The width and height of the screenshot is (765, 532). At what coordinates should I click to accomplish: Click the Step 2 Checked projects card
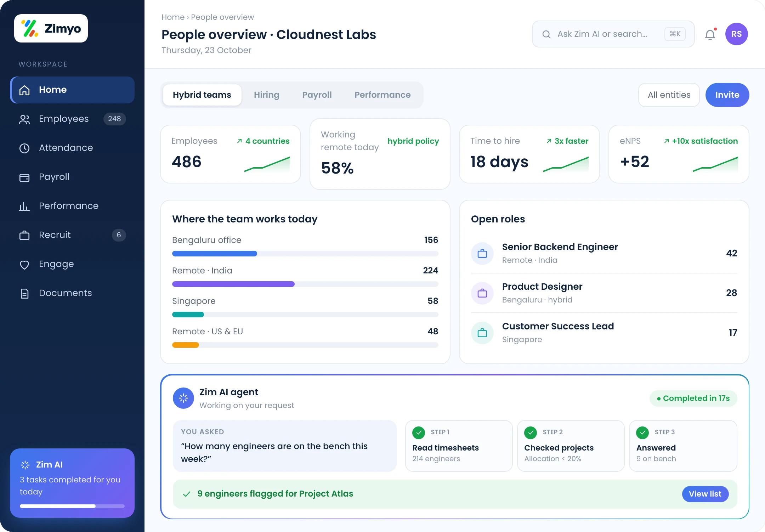click(571, 446)
